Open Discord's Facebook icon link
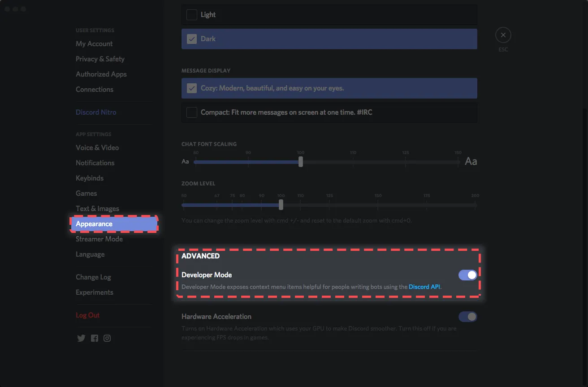This screenshot has height=387, width=588. coord(95,338)
